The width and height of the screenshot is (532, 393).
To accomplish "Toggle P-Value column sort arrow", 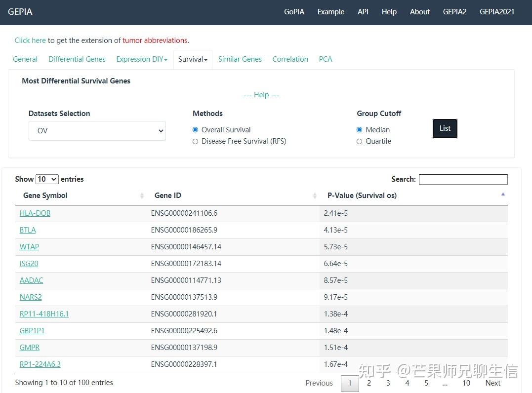I will point(503,195).
